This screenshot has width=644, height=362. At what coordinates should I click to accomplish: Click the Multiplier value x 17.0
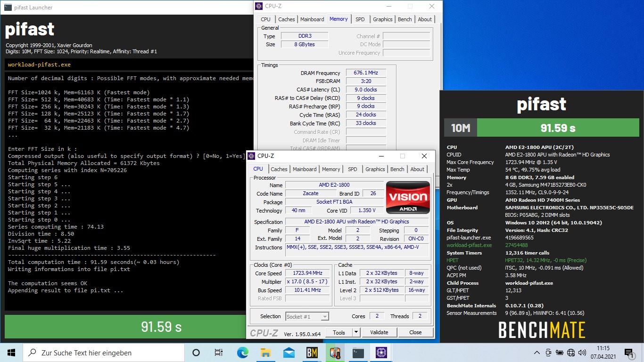coord(308,281)
